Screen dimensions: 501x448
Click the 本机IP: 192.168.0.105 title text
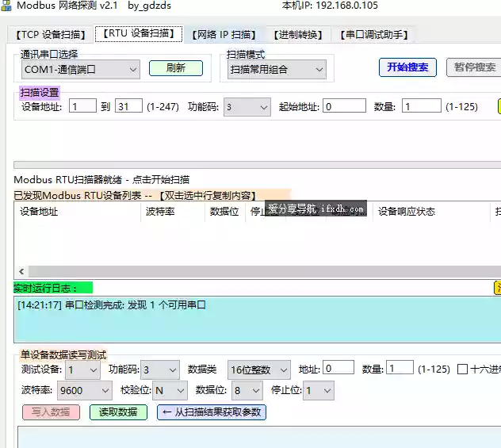click(330, 6)
